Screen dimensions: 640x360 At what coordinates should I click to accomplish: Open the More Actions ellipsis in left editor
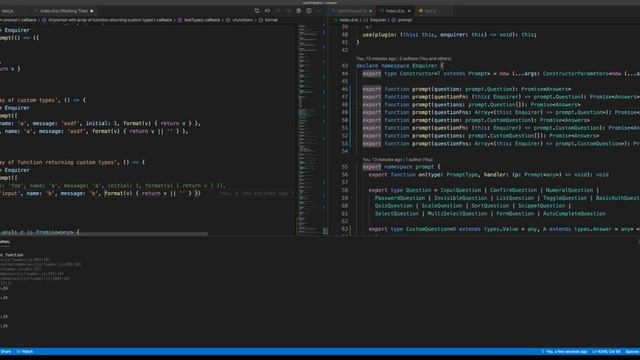(x=320, y=11)
